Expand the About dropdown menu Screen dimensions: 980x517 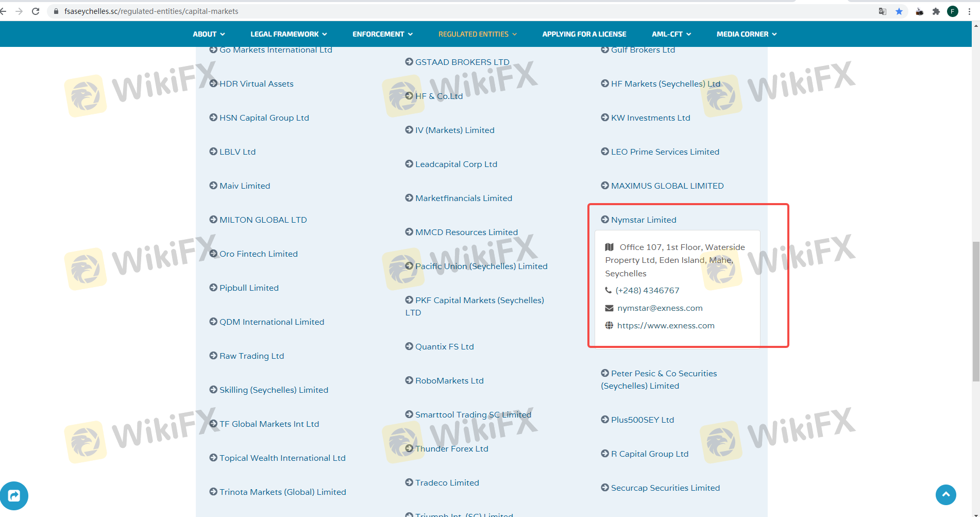(x=209, y=34)
